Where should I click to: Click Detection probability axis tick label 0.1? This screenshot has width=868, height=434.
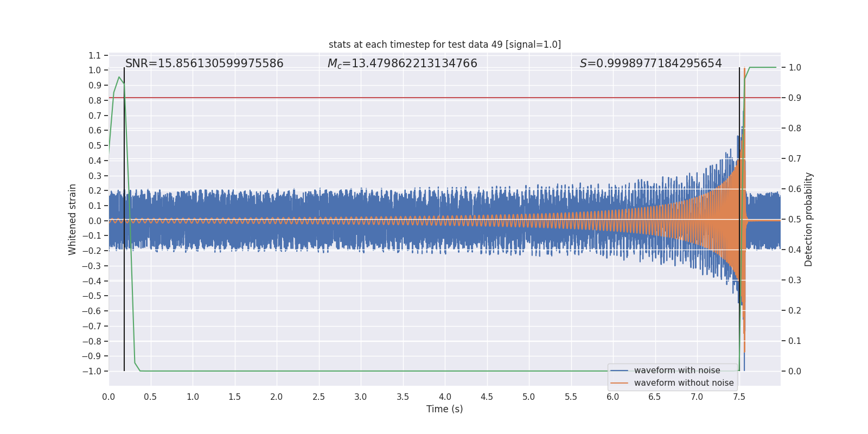pos(795,341)
